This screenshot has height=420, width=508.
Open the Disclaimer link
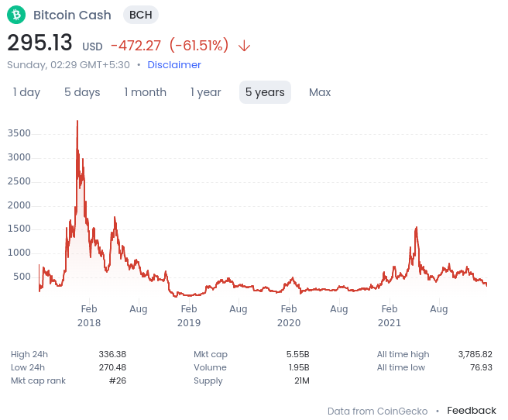pos(174,65)
